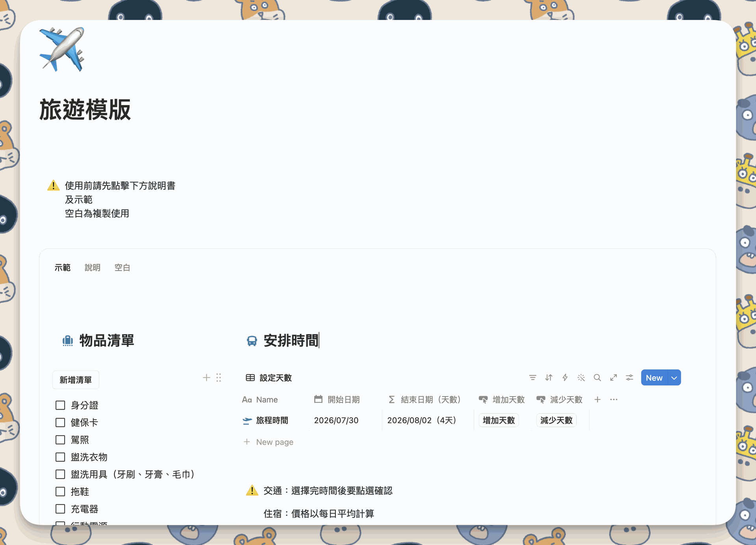Click the blue New button
The width and height of the screenshot is (756, 545).
click(x=654, y=378)
